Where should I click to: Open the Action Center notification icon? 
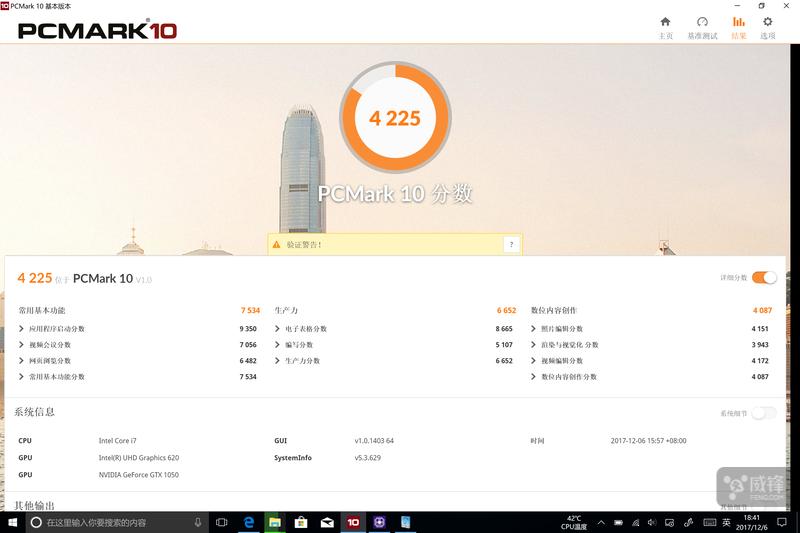pyautogui.click(x=782, y=522)
